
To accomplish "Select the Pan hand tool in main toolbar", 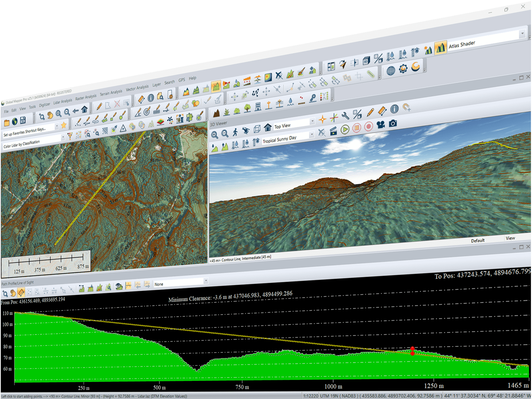I will coord(50,115).
